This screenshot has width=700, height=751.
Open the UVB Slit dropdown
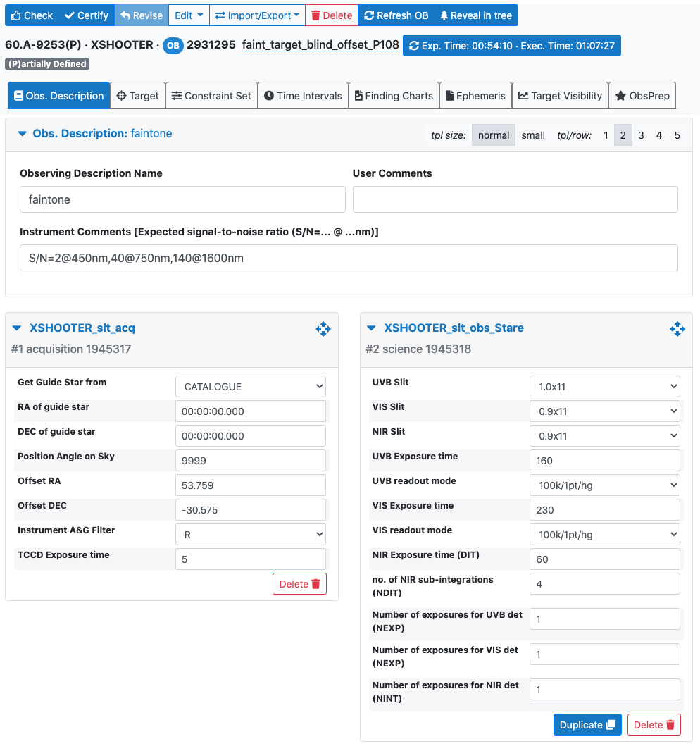[604, 387]
